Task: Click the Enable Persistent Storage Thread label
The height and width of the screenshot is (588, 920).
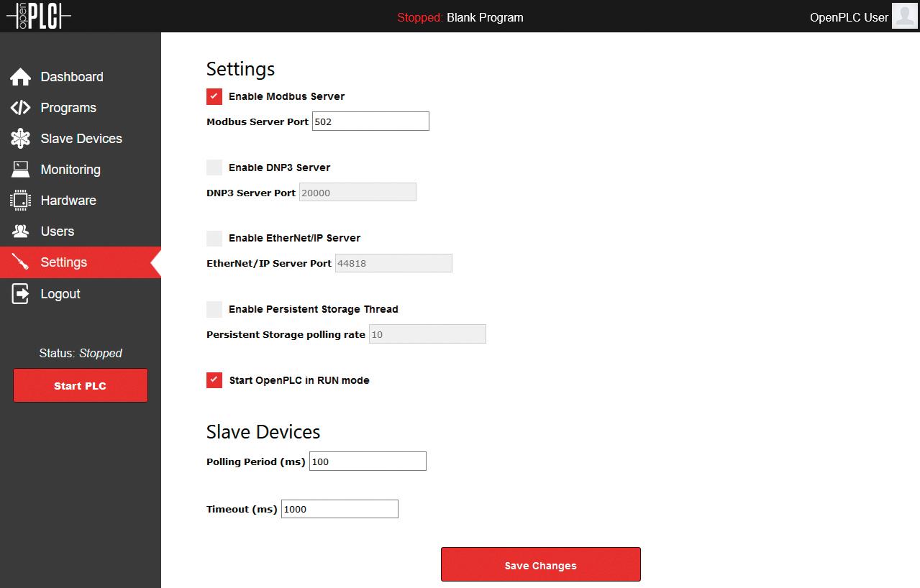Action: (x=313, y=309)
